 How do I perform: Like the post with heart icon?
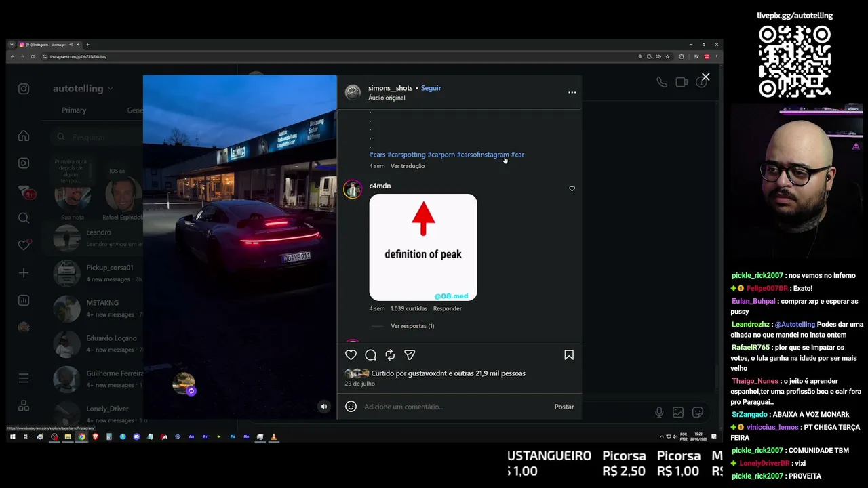351,355
